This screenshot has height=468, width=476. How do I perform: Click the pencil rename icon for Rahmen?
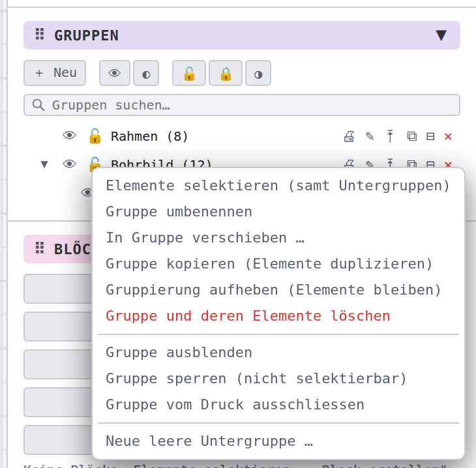(370, 136)
